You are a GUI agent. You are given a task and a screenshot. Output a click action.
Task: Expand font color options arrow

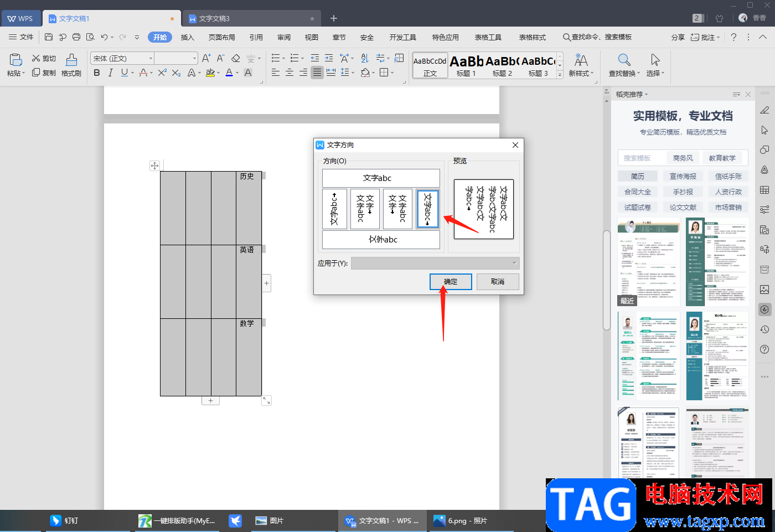tap(237, 73)
